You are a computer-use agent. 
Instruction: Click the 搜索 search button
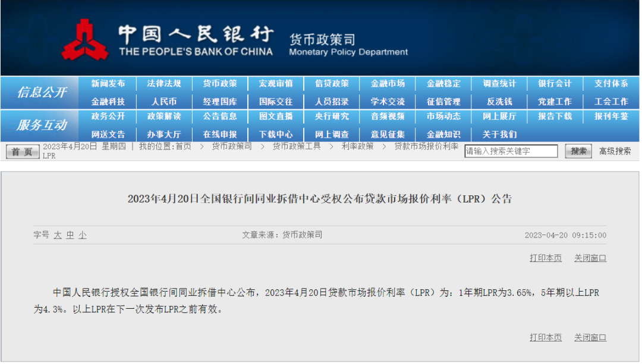point(578,151)
